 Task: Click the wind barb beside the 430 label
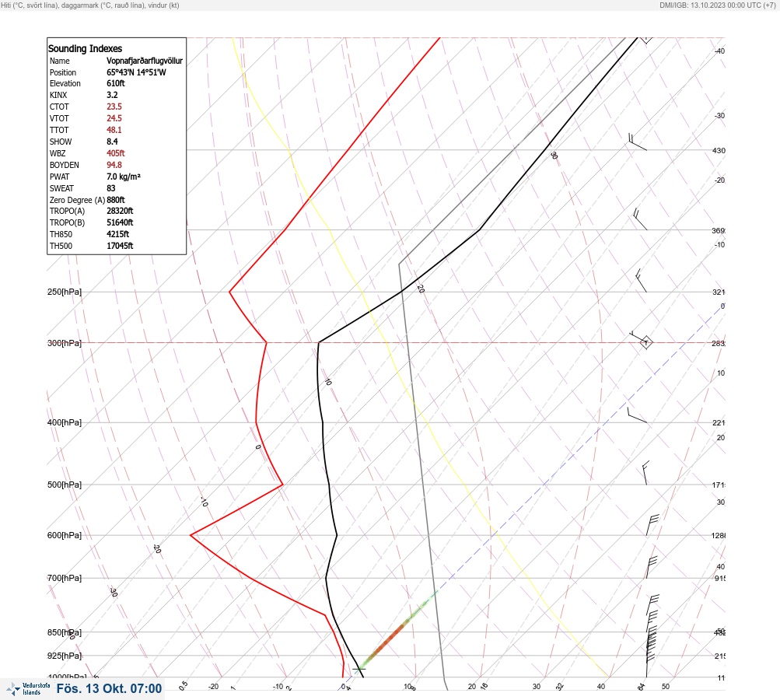pos(637,142)
